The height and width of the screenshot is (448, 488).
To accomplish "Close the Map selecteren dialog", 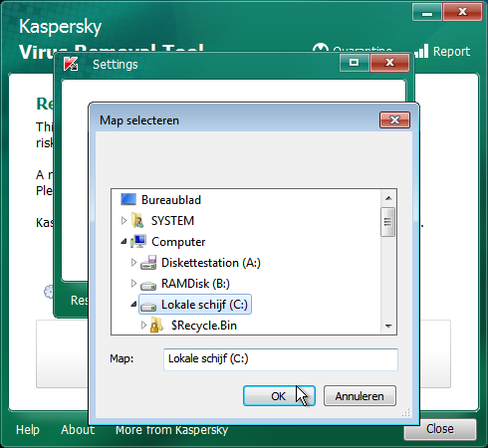I will click(394, 119).
